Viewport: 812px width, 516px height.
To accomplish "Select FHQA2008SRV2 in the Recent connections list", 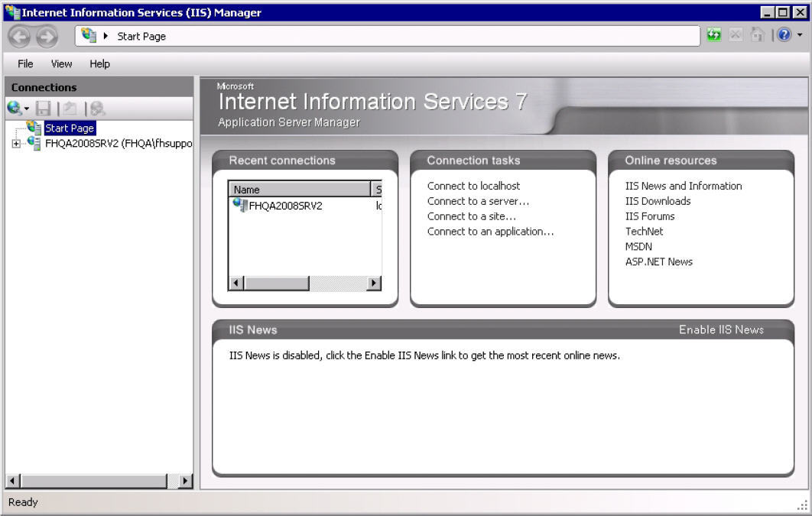I will (x=285, y=206).
